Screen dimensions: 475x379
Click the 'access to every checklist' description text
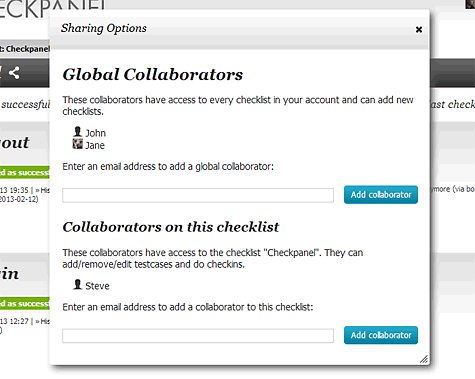tap(238, 105)
